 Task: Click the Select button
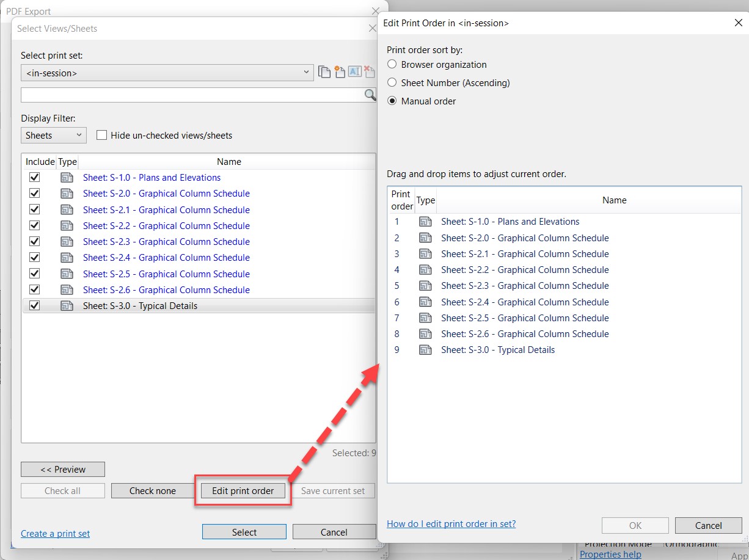tap(244, 533)
